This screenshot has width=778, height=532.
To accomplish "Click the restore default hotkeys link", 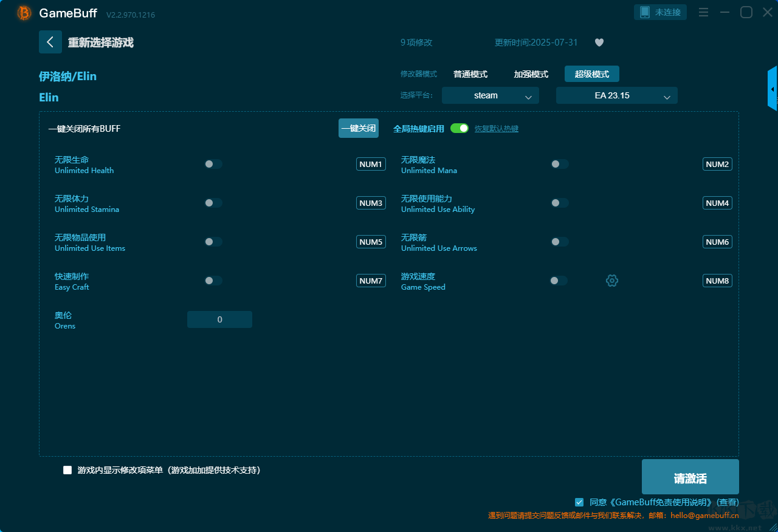I will pyautogui.click(x=496, y=129).
